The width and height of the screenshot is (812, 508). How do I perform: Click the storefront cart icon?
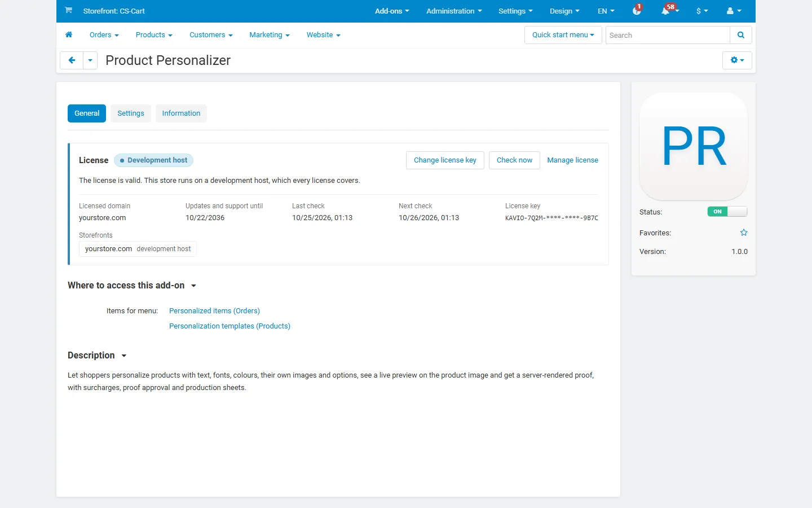coord(68,10)
